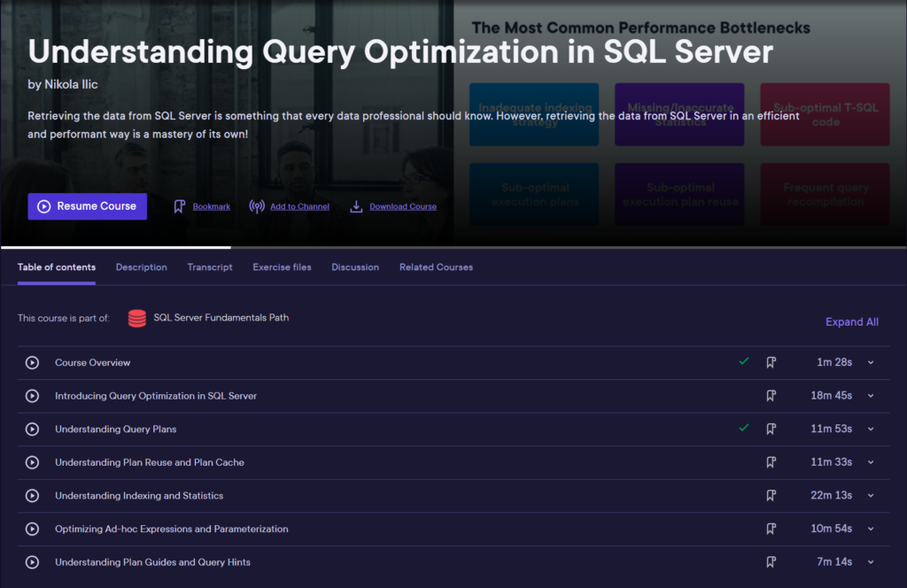This screenshot has width=907, height=588.
Task: Open the SQL Server Fundamentals Path link
Action: tap(221, 317)
